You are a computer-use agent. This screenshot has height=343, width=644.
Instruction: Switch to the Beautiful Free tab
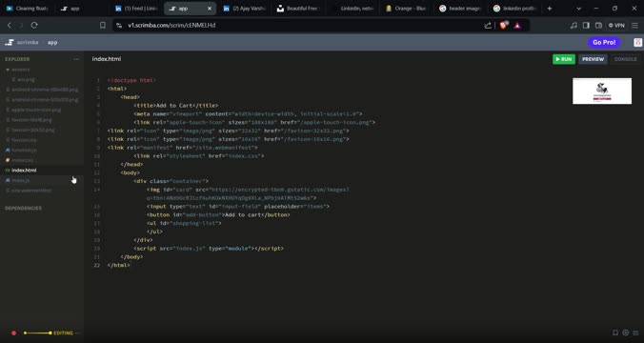[x=298, y=9]
